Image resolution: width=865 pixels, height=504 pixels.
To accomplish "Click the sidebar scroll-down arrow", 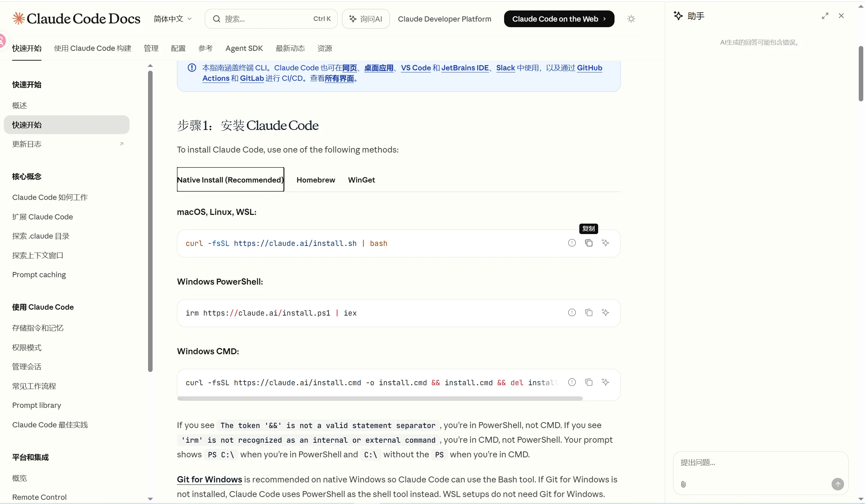I will click(x=150, y=499).
